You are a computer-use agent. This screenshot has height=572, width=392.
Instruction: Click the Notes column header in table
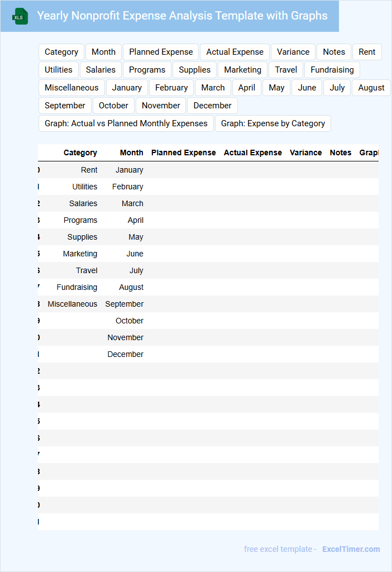click(341, 152)
